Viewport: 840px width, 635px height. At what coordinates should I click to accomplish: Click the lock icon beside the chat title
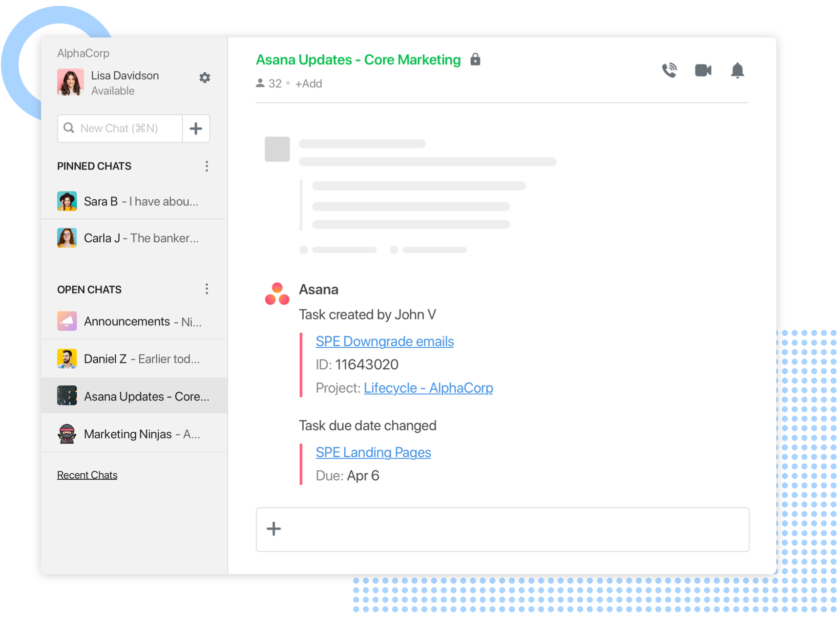point(475,60)
